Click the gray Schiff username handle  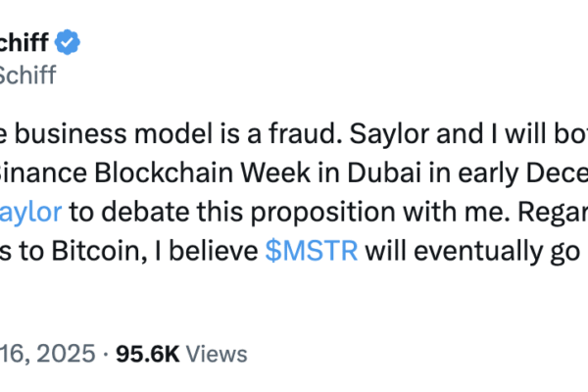(x=27, y=73)
